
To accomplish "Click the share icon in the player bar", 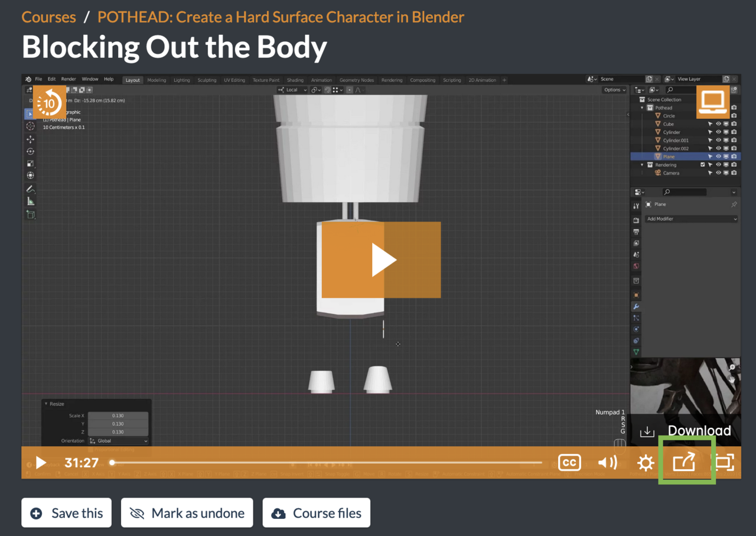I will (684, 462).
